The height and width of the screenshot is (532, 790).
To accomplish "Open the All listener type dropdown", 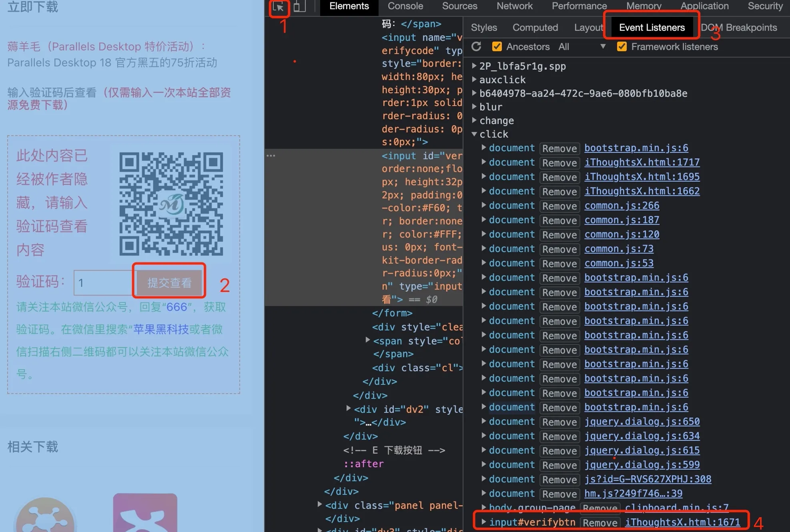I will click(582, 47).
